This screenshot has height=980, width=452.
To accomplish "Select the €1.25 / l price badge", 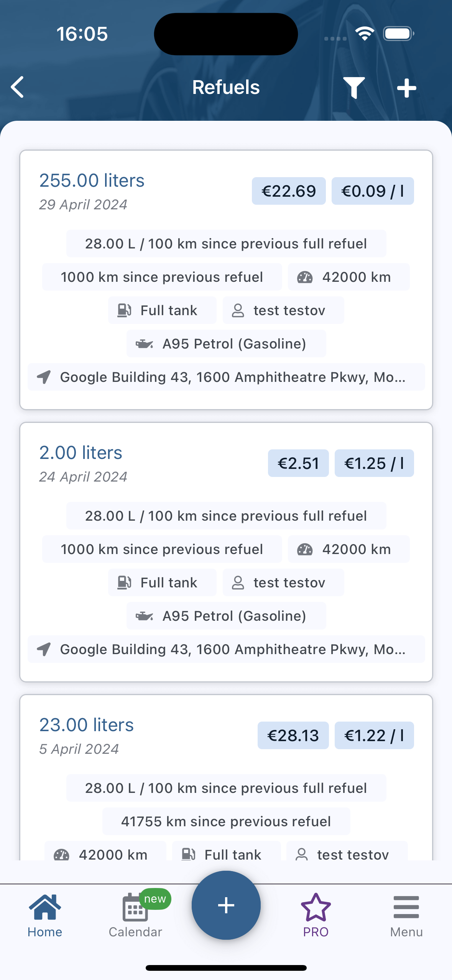I will click(x=374, y=463).
